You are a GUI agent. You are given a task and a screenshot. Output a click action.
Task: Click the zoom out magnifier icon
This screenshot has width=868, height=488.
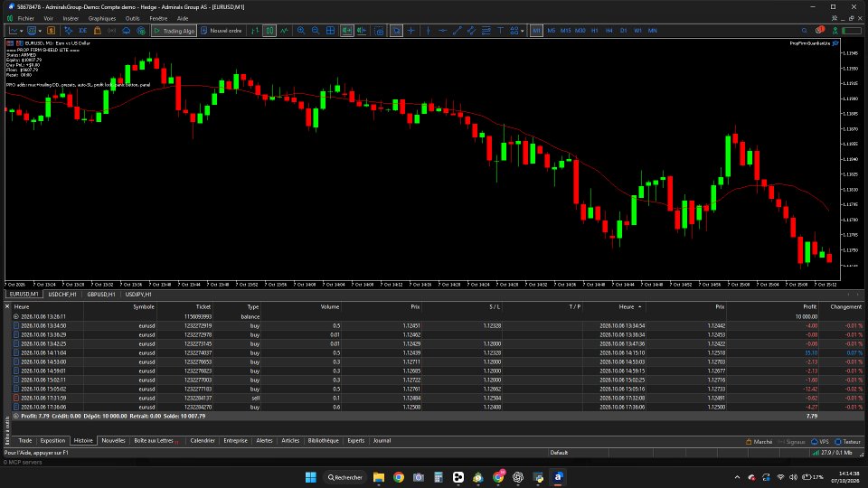[316, 31]
